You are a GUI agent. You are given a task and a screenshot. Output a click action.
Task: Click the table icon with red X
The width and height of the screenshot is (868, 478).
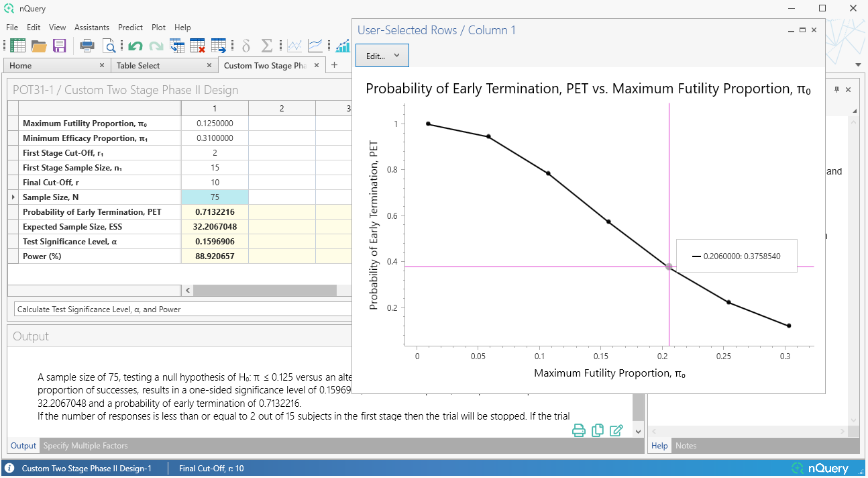[197, 46]
